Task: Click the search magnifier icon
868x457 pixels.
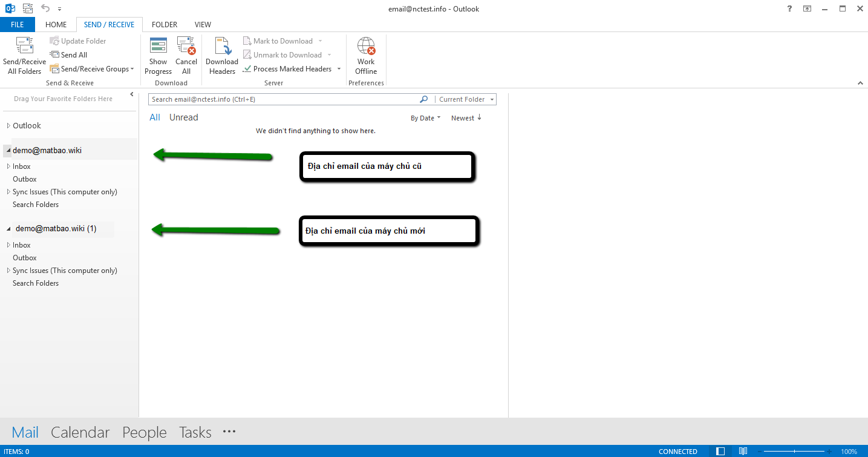Action: coord(423,99)
